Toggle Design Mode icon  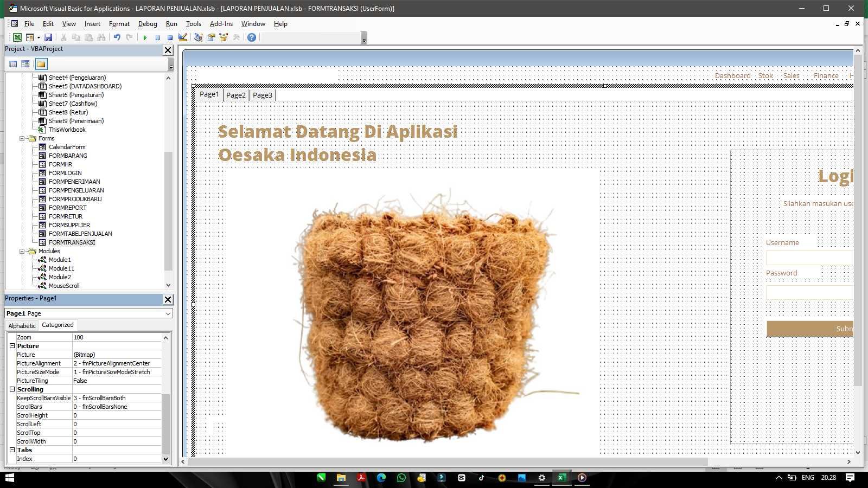pos(183,37)
